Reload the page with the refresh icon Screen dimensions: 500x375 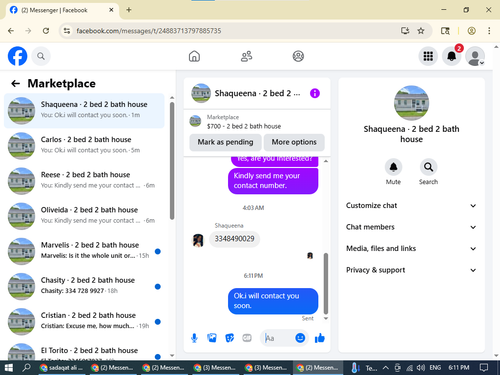[46, 31]
